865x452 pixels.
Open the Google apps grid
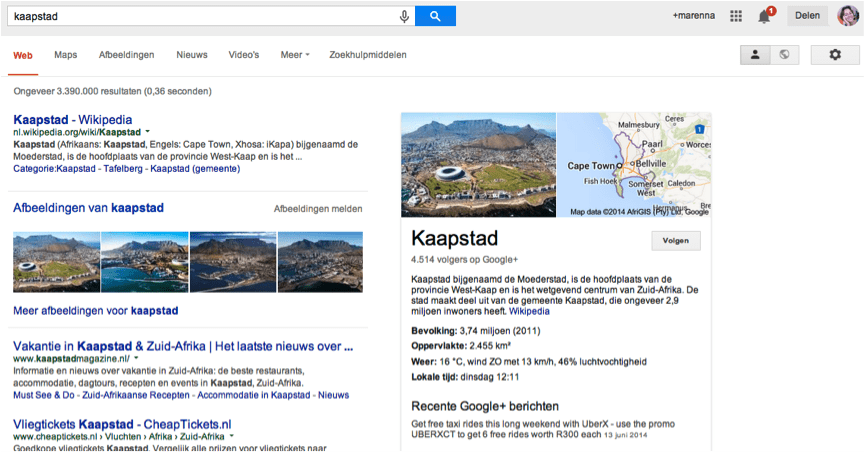pos(736,16)
